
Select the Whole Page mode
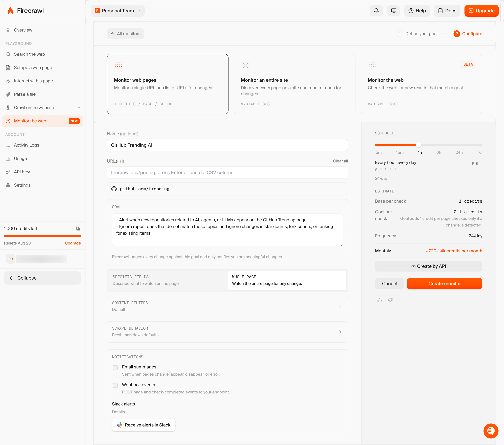point(287,280)
